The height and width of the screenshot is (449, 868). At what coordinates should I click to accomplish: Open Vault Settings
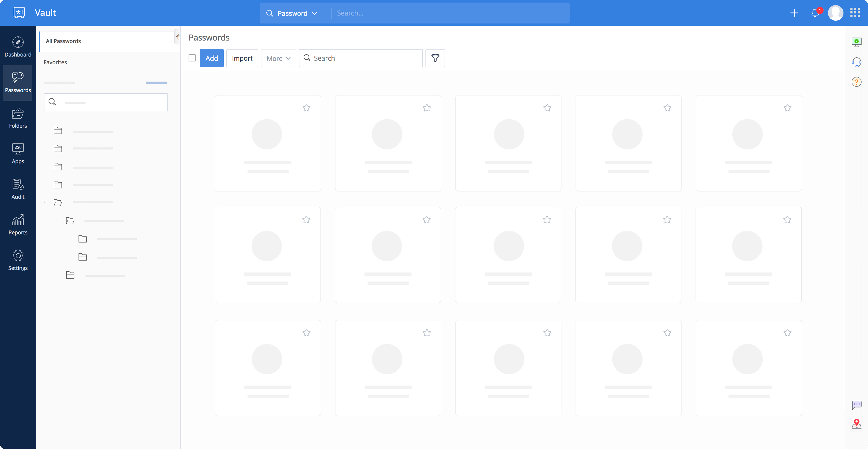point(18,260)
